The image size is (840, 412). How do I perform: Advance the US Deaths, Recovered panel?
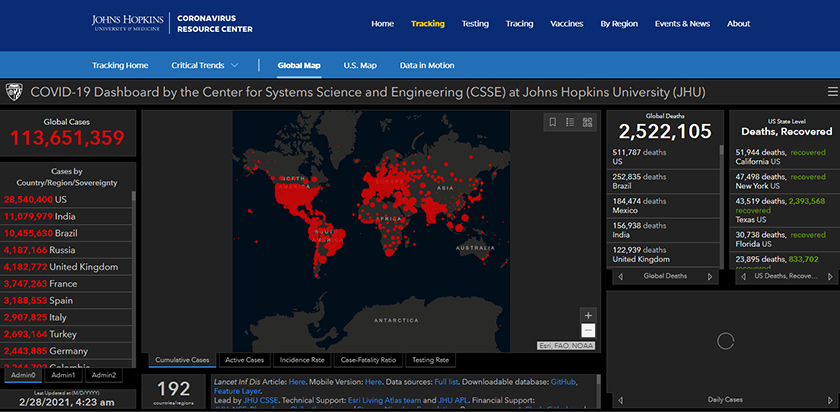[831, 276]
